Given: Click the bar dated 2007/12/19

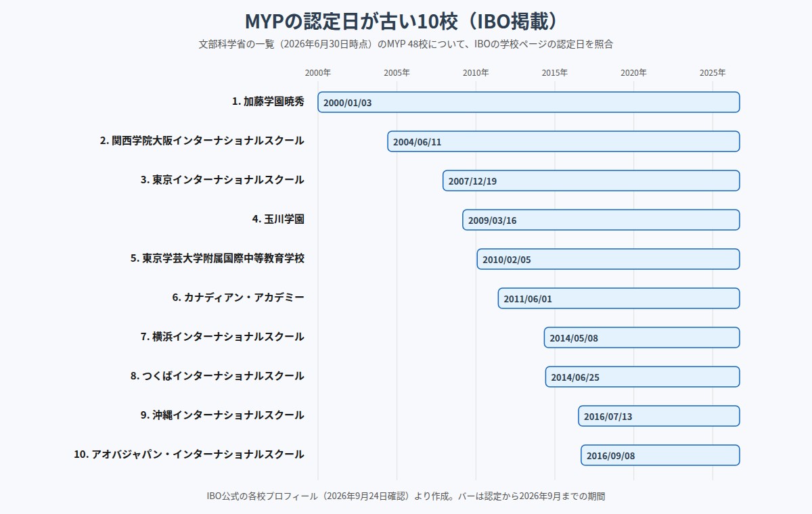Looking at the screenshot, I should pyautogui.click(x=591, y=181).
